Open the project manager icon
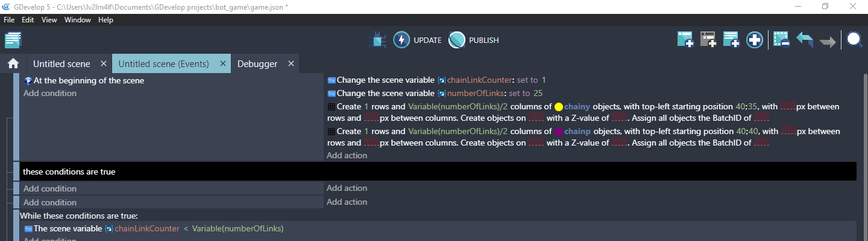This screenshot has height=241, width=868. (13, 40)
